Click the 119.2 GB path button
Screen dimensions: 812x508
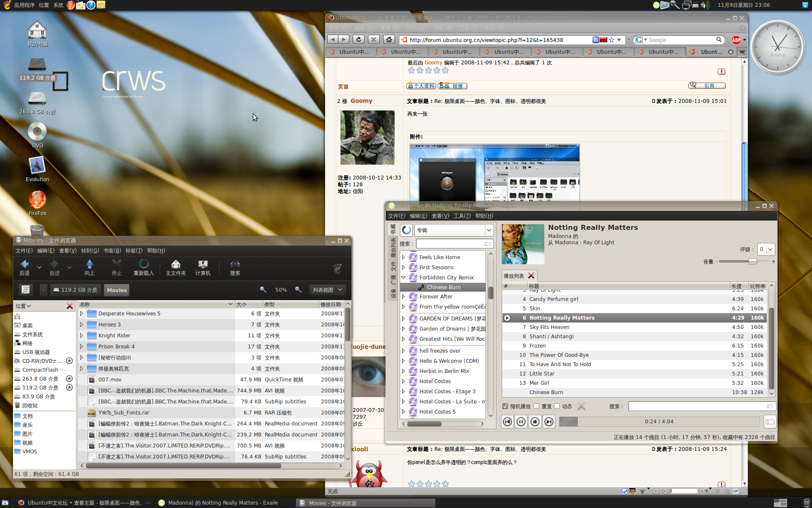tap(75, 290)
